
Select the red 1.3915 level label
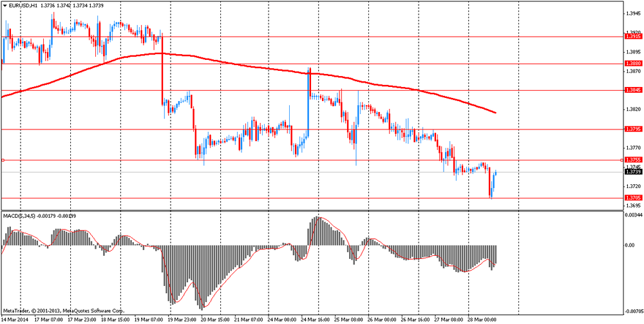pyautogui.click(x=632, y=37)
